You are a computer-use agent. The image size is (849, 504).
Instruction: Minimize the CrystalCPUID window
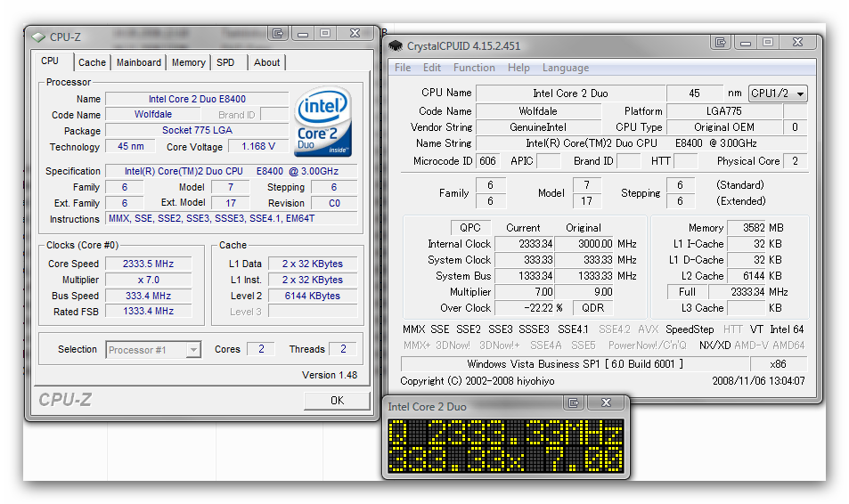click(x=746, y=42)
